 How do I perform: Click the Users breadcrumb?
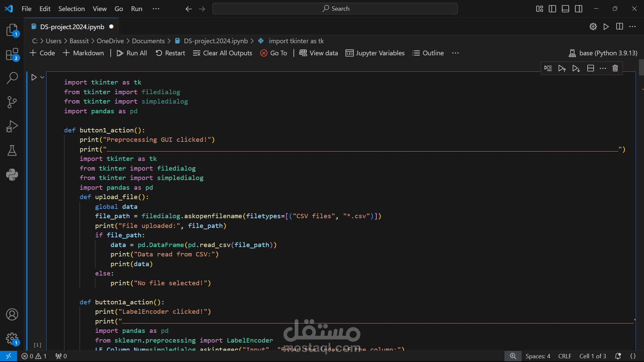54,41
